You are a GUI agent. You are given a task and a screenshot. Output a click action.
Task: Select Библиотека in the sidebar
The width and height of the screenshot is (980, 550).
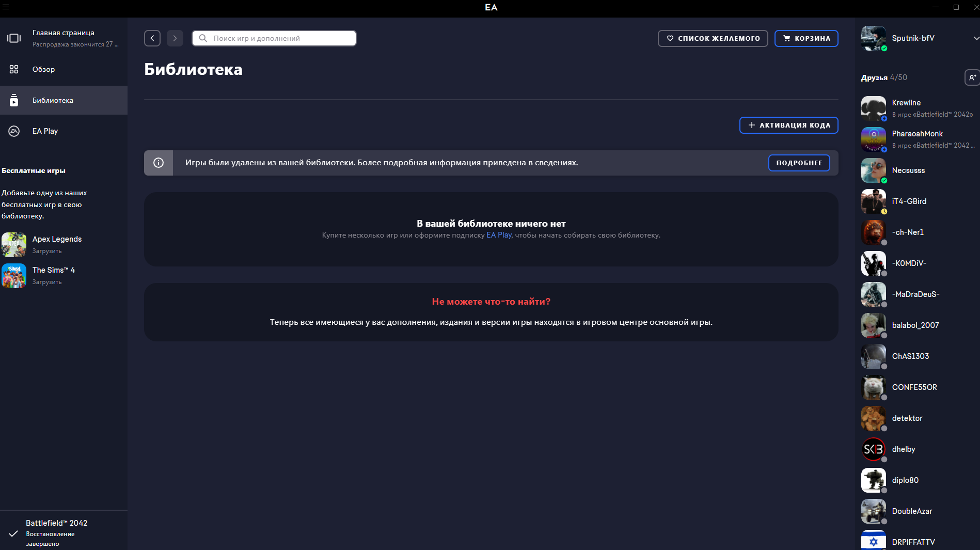pos(64,100)
